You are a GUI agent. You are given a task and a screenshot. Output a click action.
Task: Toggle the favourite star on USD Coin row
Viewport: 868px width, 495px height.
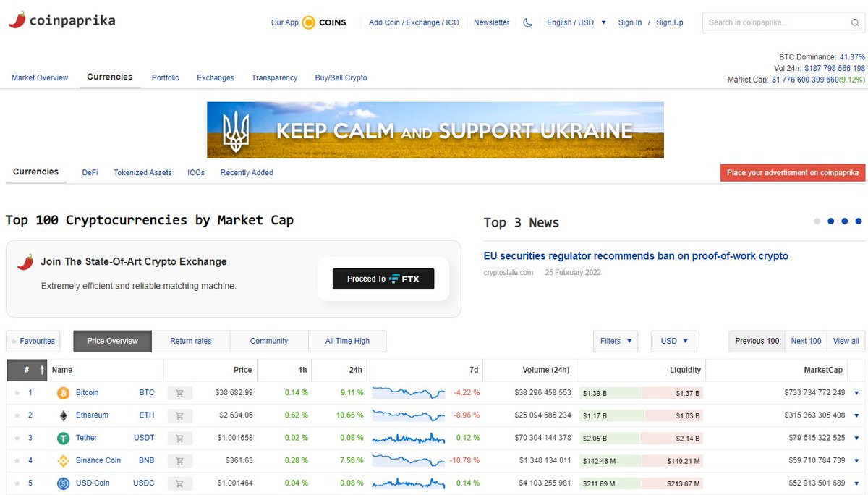pyautogui.click(x=16, y=483)
